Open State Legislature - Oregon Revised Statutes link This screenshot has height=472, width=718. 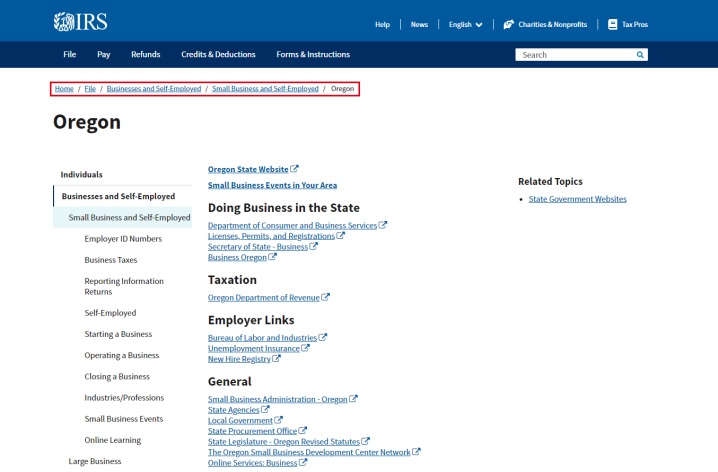tap(284, 441)
